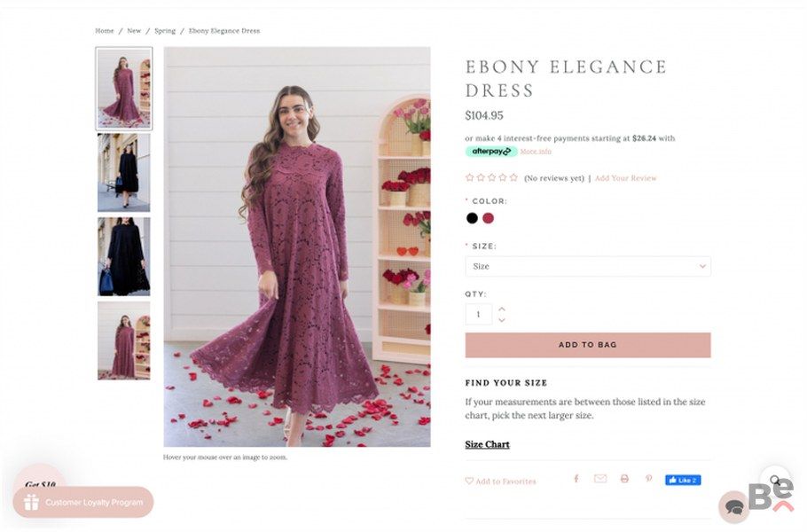Image resolution: width=807 pixels, height=532 pixels.
Task: Go to Home in the breadcrumb
Action: (105, 31)
